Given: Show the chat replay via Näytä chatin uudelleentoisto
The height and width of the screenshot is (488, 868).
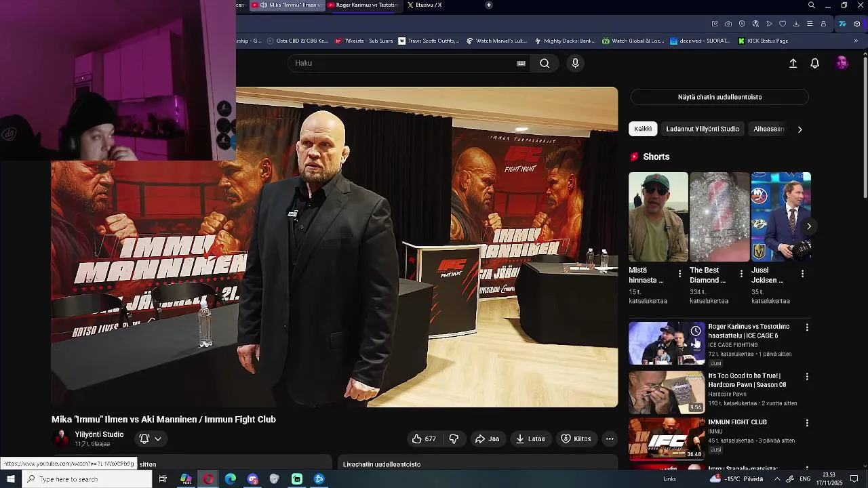Looking at the screenshot, I should (719, 97).
